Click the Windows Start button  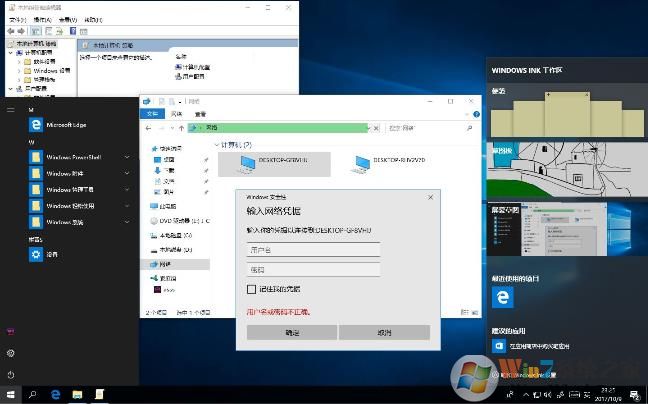click(10, 394)
